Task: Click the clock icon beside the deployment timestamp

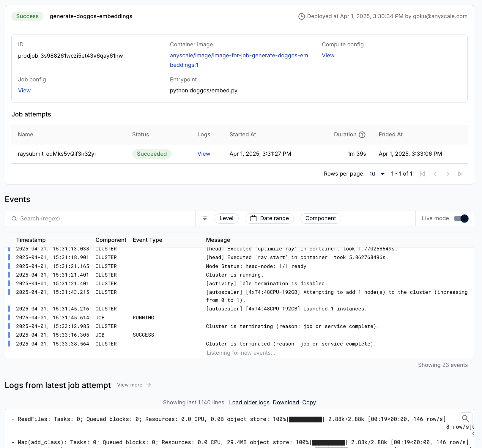Action: pos(302,16)
